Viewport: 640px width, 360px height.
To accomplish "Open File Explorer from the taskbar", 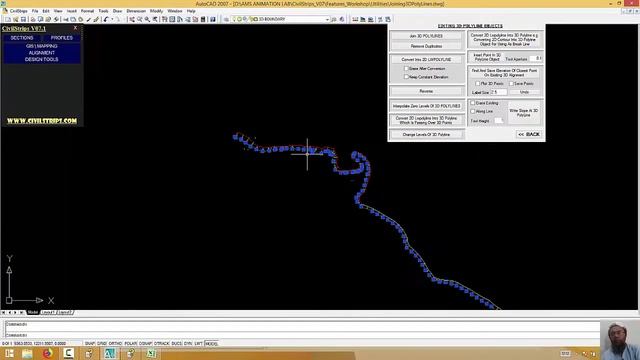I will tap(27, 353).
